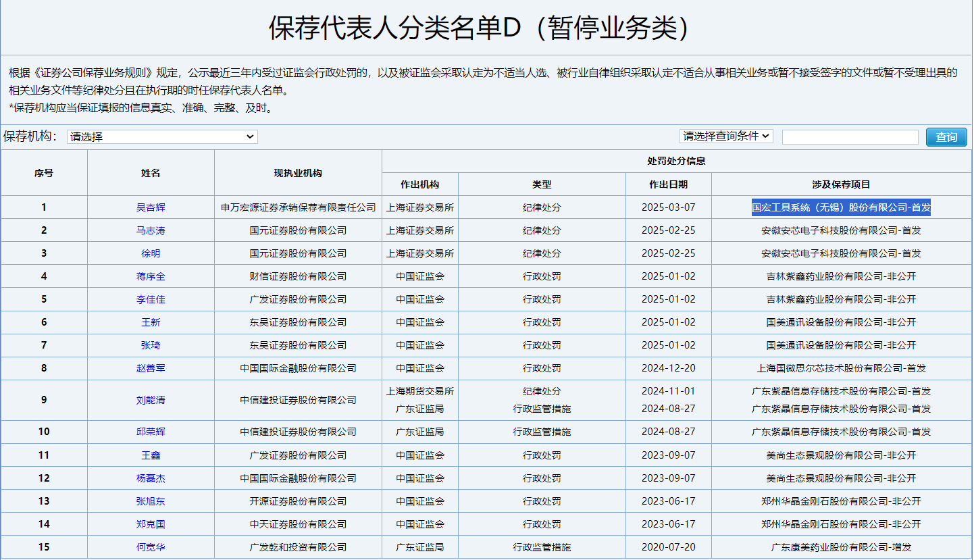The width and height of the screenshot is (974, 560).
Task: Open 吴杏辉 name link
Action: coord(151,207)
